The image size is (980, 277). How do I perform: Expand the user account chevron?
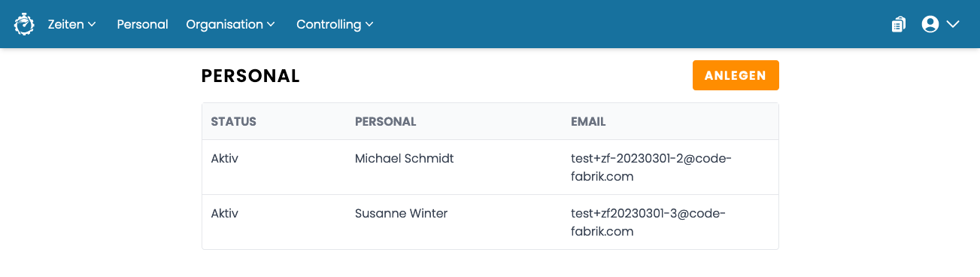(953, 24)
